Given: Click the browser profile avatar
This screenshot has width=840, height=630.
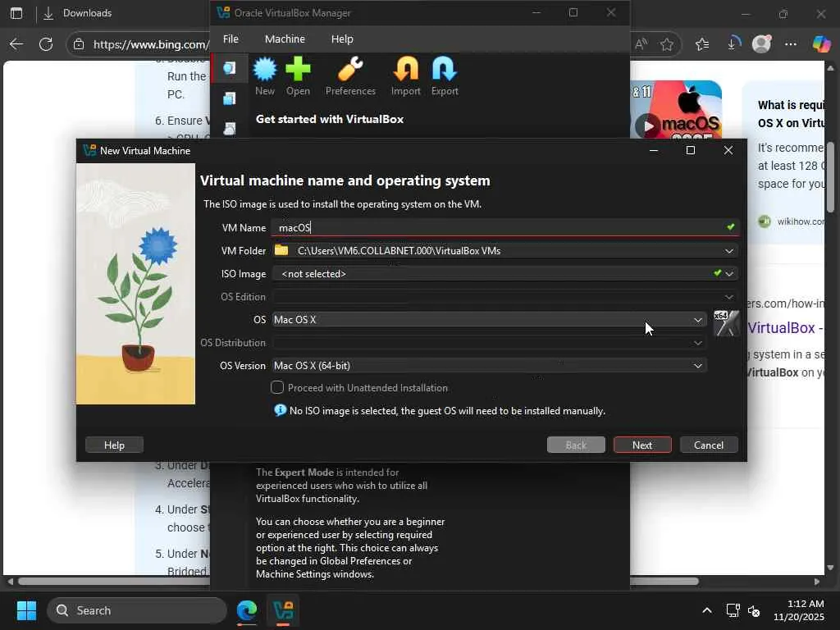Looking at the screenshot, I should pyautogui.click(x=761, y=44).
